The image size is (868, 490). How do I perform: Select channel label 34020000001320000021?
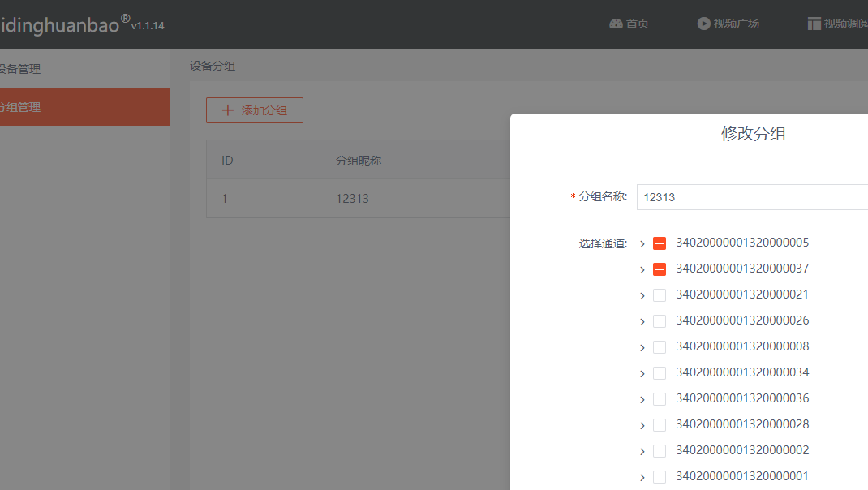[742, 294]
